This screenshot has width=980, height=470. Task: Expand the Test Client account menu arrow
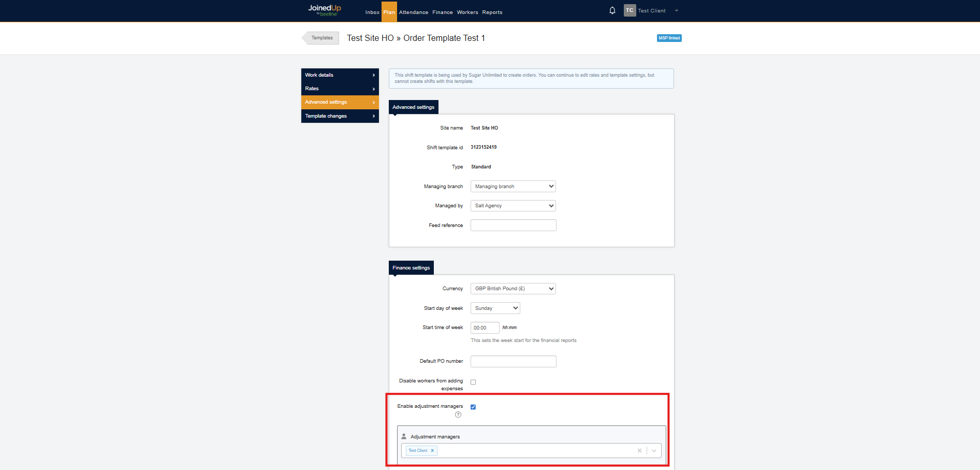tap(677, 11)
